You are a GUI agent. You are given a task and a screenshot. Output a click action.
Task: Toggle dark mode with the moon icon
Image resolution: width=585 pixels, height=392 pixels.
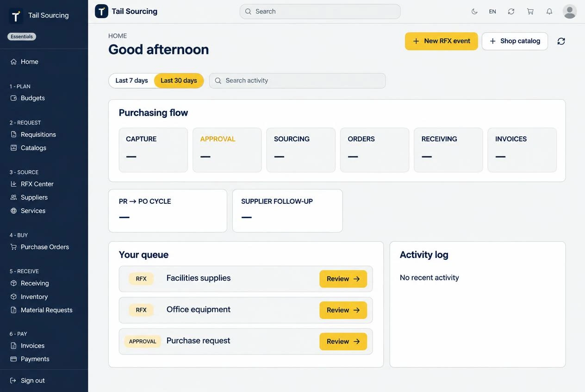[474, 12]
